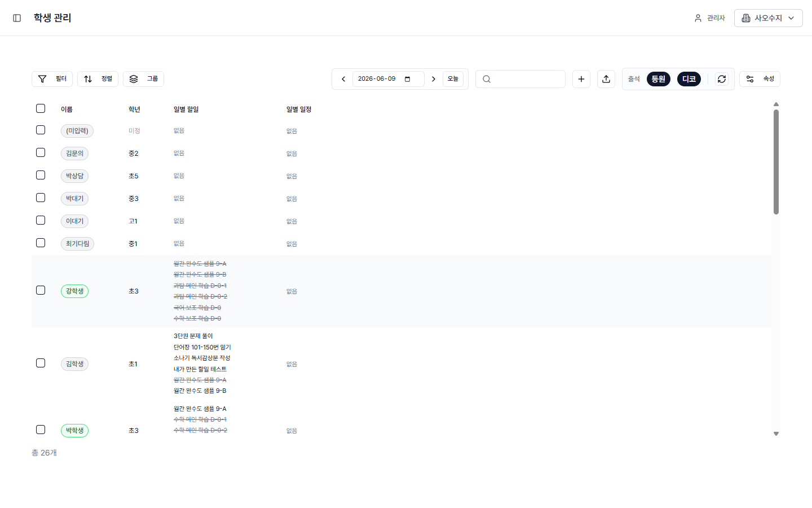812x508 pixels.
Task: Click the refresh sync icon
Action: pyautogui.click(x=722, y=79)
